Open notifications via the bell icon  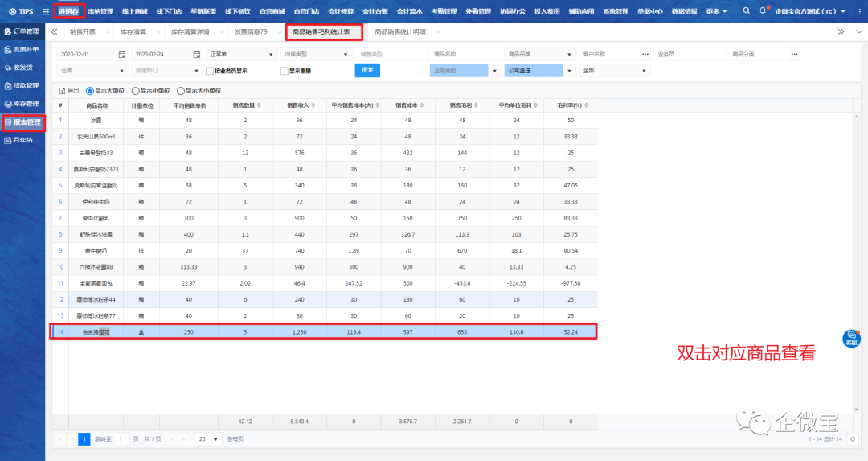coord(763,11)
